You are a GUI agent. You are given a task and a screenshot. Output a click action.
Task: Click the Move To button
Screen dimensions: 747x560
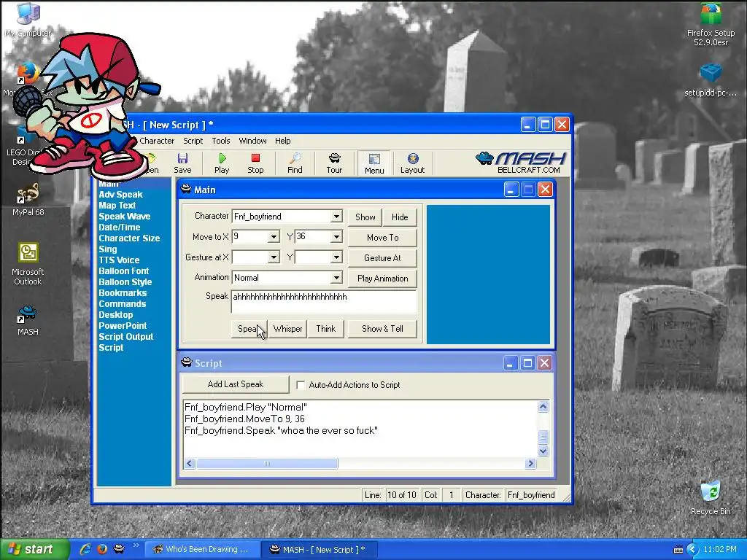[x=382, y=238]
